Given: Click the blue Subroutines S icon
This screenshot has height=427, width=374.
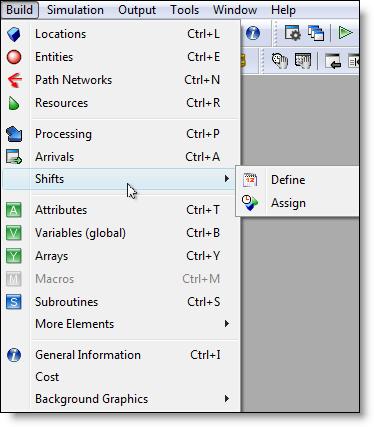Looking at the screenshot, I should pos(14,302).
